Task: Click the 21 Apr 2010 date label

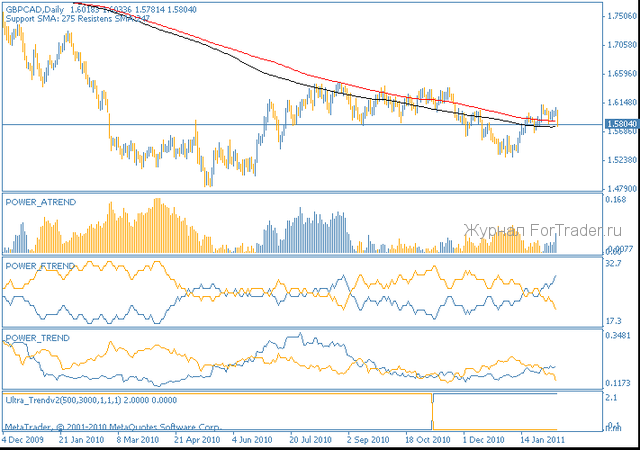Action: [x=197, y=440]
